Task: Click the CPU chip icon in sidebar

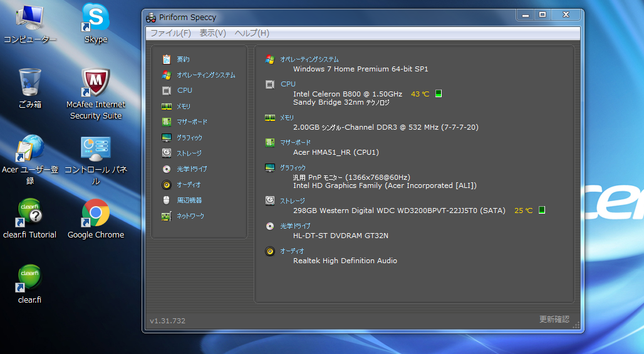Action: [x=167, y=90]
